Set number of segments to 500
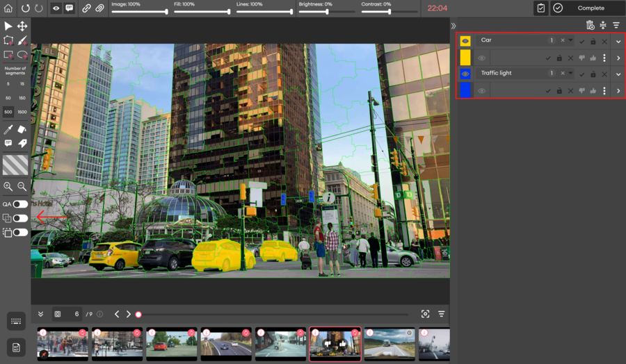 (x=8, y=112)
